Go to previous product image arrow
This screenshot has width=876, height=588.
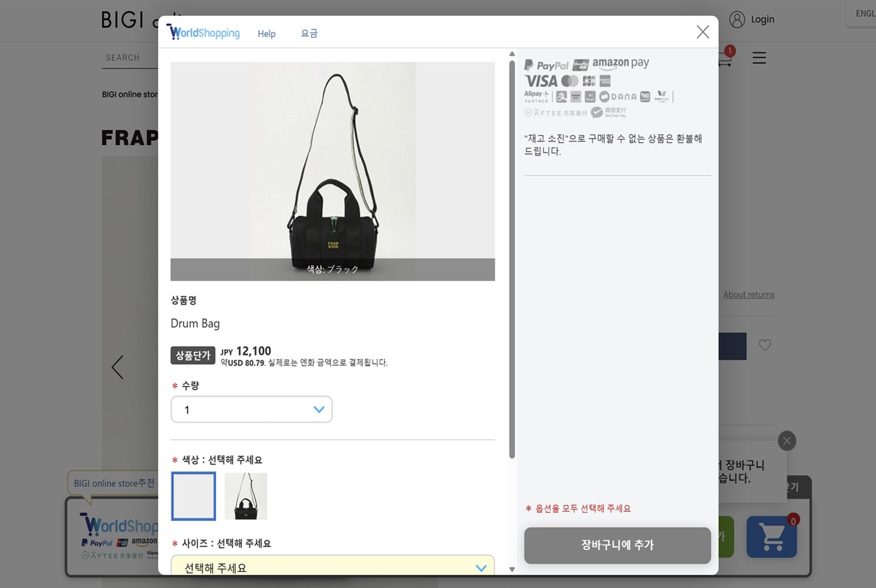(117, 367)
